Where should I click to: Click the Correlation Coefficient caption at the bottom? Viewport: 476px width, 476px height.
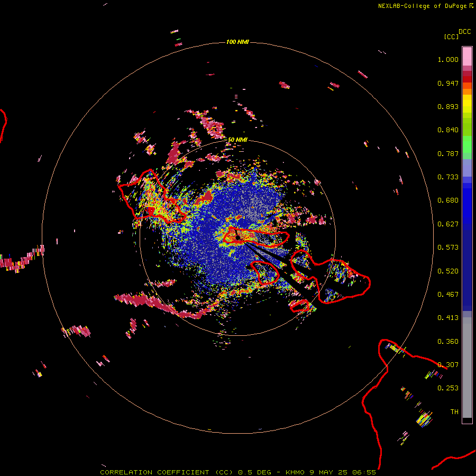click(238, 472)
